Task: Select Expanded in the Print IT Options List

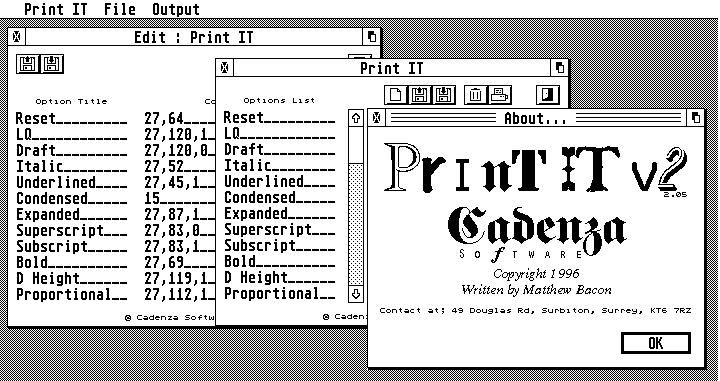Action: click(279, 214)
